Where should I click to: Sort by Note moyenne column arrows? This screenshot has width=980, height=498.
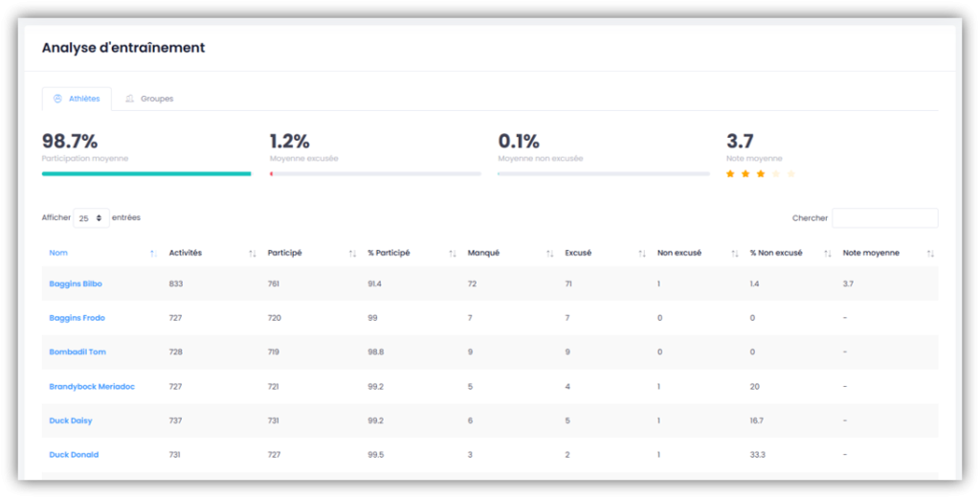click(930, 254)
